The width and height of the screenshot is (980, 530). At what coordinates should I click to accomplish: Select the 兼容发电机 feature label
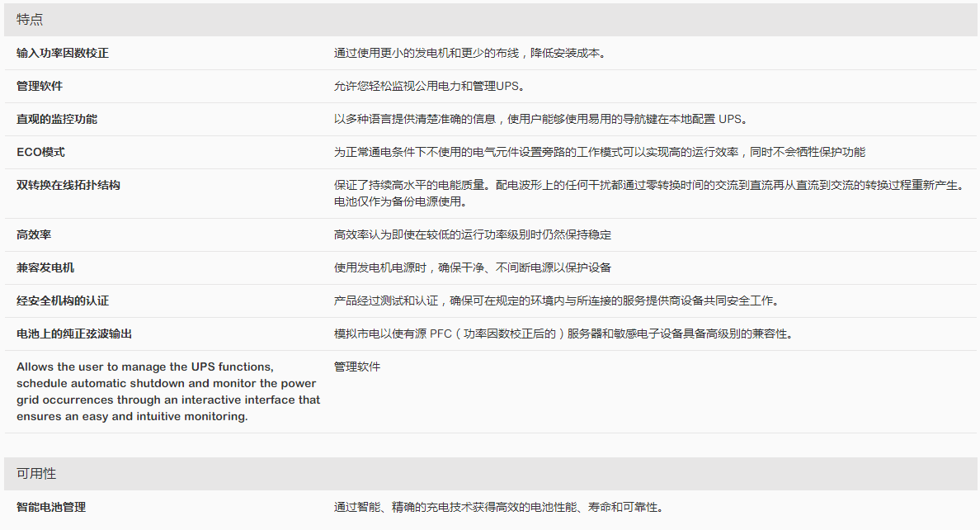click(x=45, y=267)
